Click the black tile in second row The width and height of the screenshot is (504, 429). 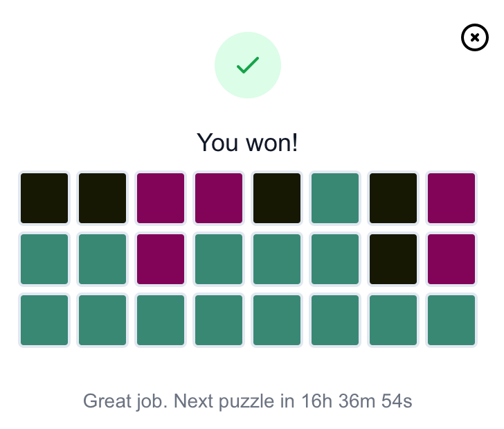point(393,259)
